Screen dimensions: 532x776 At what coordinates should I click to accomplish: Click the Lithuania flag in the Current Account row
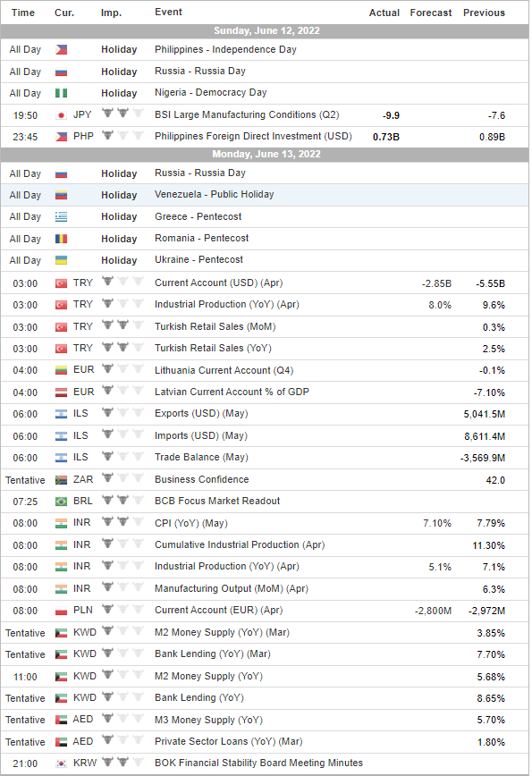(x=62, y=370)
